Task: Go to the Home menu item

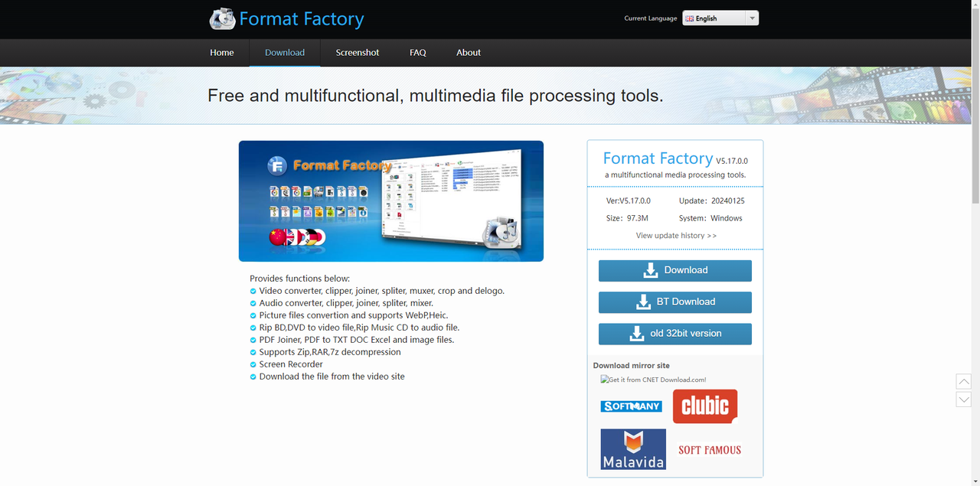Action: (222, 53)
